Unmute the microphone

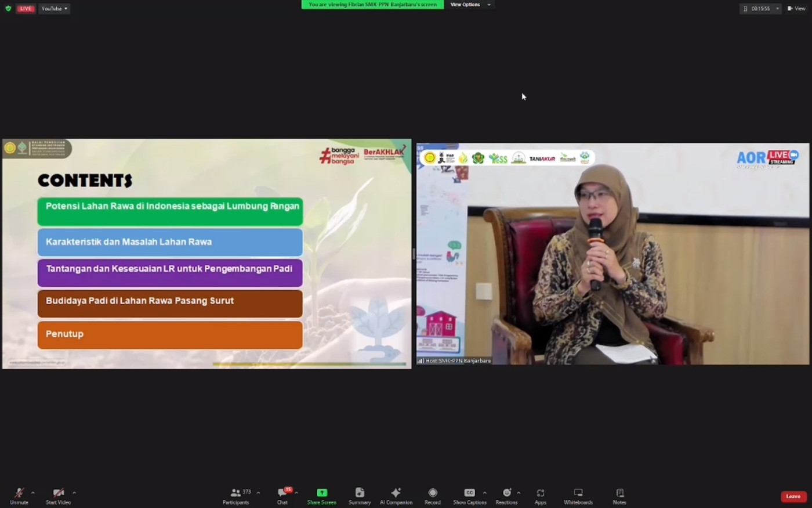coord(19,493)
